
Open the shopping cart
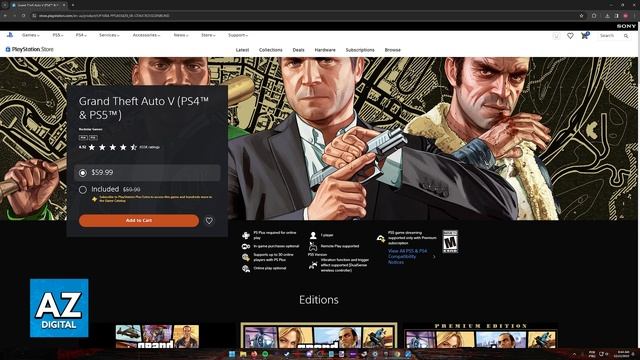[x=585, y=36]
